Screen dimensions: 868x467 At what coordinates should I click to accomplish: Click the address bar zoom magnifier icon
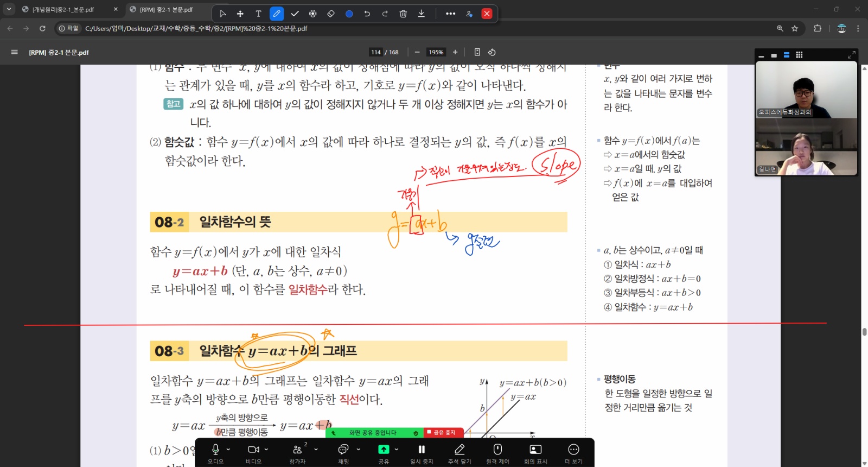click(x=780, y=28)
